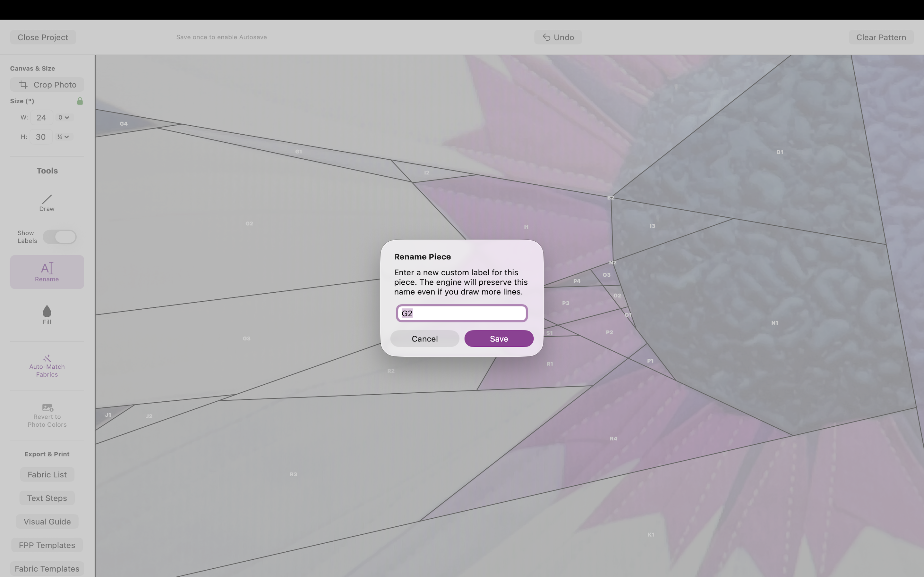Open FPP Templates
The image size is (924, 577).
point(47,545)
